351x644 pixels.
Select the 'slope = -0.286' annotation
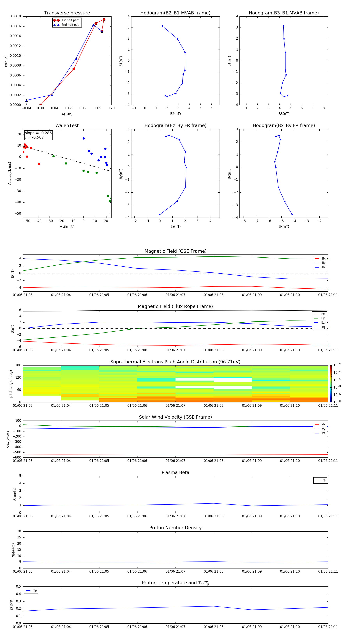[x=38, y=133]
